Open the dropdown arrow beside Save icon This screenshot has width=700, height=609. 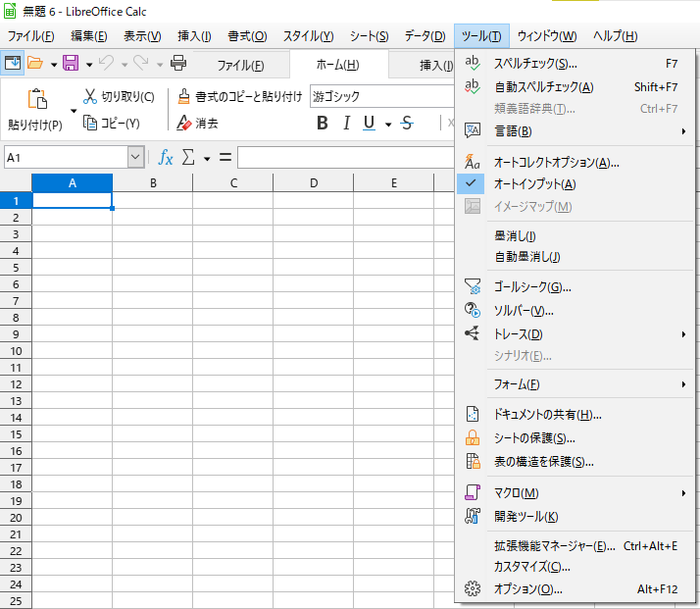click(89, 65)
